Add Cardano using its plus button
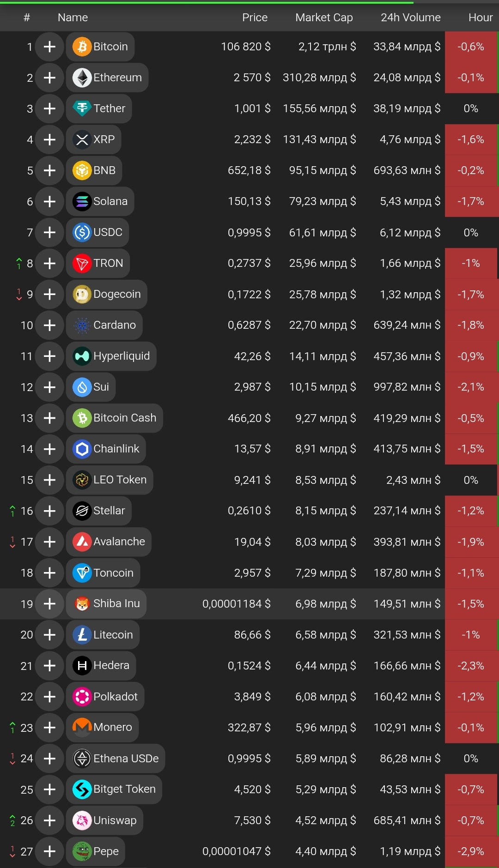 (x=49, y=325)
